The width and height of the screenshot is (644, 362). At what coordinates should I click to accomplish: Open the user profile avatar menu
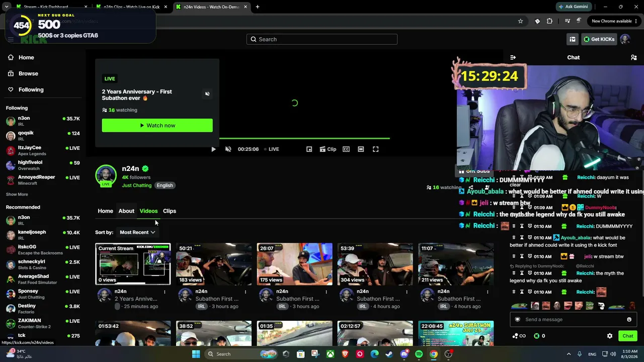pyautogui.click(x=625, y=39)
